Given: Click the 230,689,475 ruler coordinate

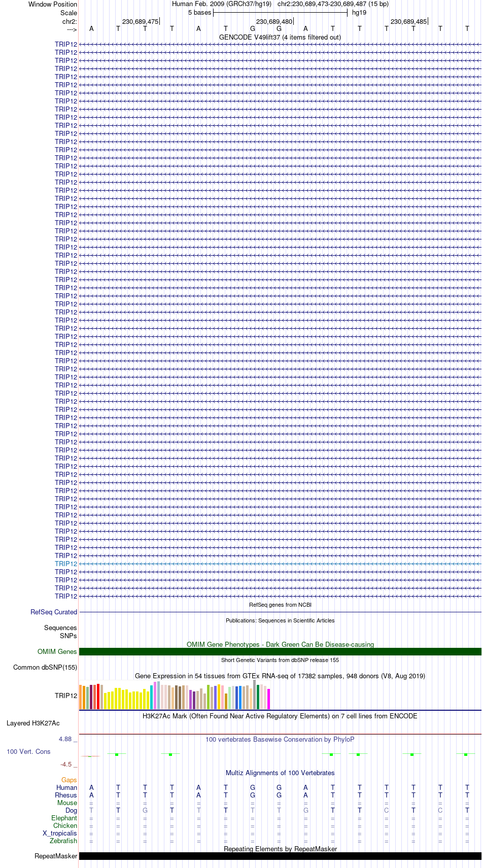Looking at the screenshot, I should 140,21.
